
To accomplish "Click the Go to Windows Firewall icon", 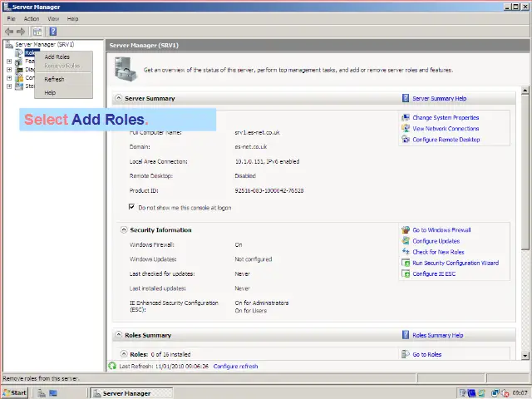I will [406, 230].
